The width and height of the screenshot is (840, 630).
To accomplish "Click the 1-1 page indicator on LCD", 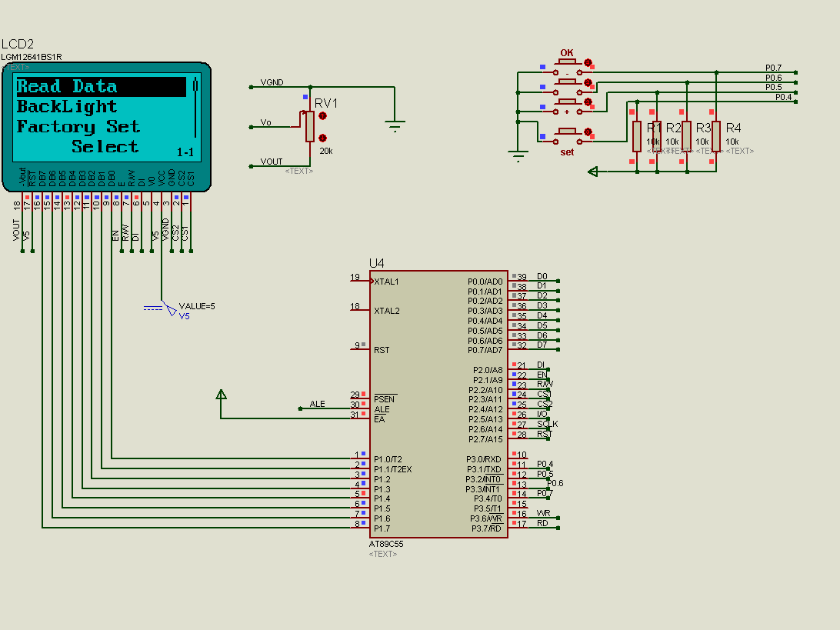I will pyautogui.click(x=185, y=152).
